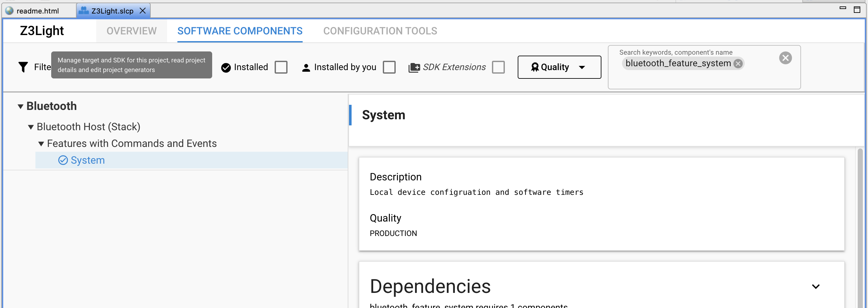868x308 pixels.
Task: Click inside the search keywords input field
Action: (x=704, y=67)
